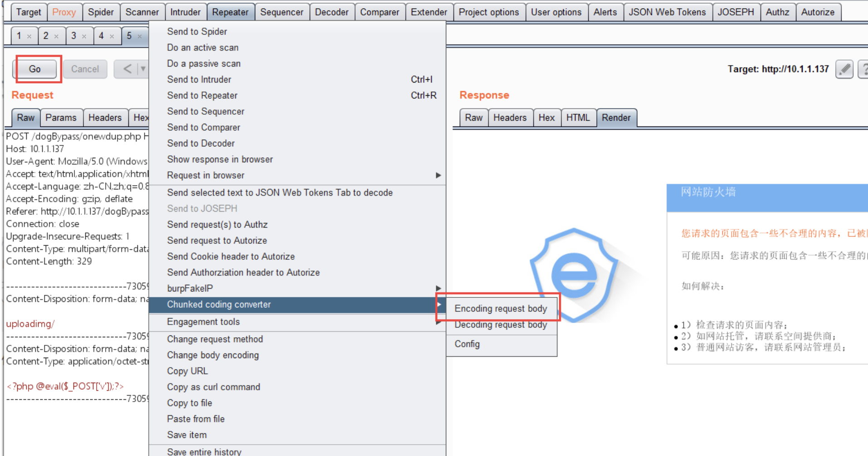Choose Send to Decoder
Image resolution: width=868 pixels, height=456 pixels.
pyautogui.click(x=297, y=143)
